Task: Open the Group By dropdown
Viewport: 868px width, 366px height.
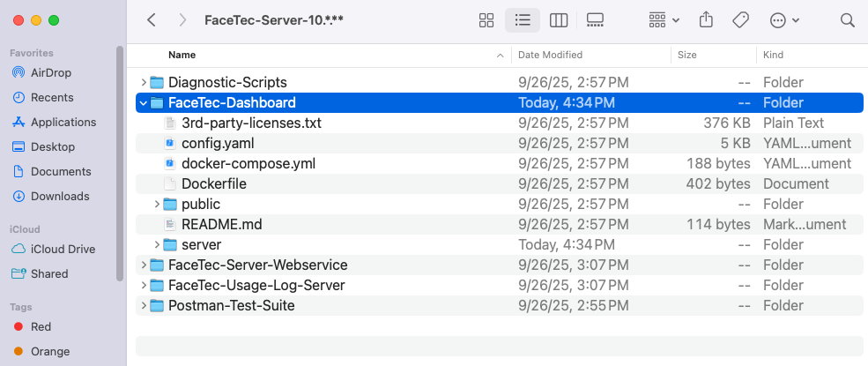Action: [664, 20]
